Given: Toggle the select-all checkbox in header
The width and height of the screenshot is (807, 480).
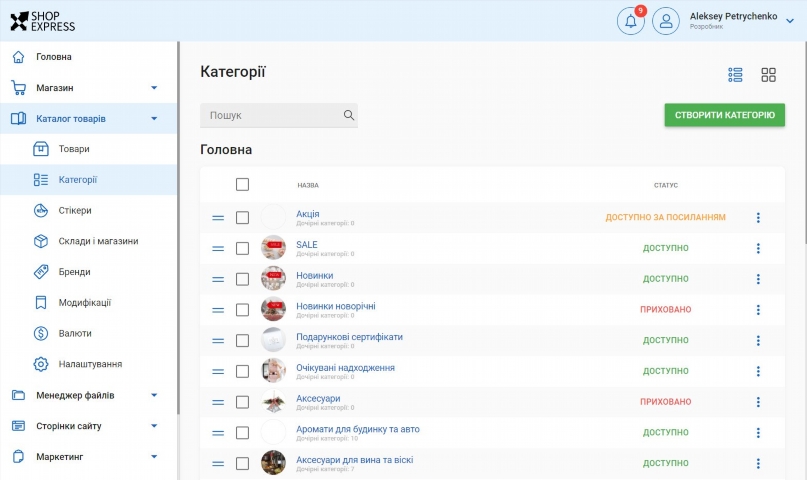Looking at the screenshot, I should point(242,184).
